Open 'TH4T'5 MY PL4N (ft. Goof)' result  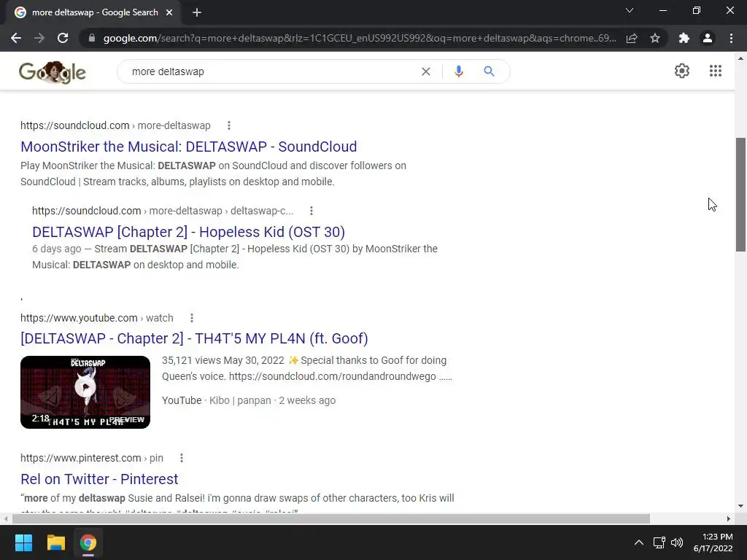[194, 338]
